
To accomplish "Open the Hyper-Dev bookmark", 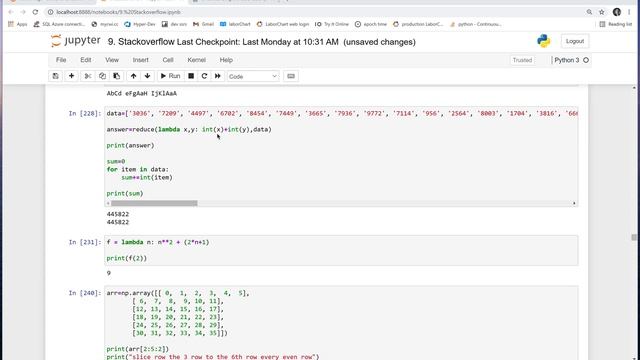I will tap(140, 24).
